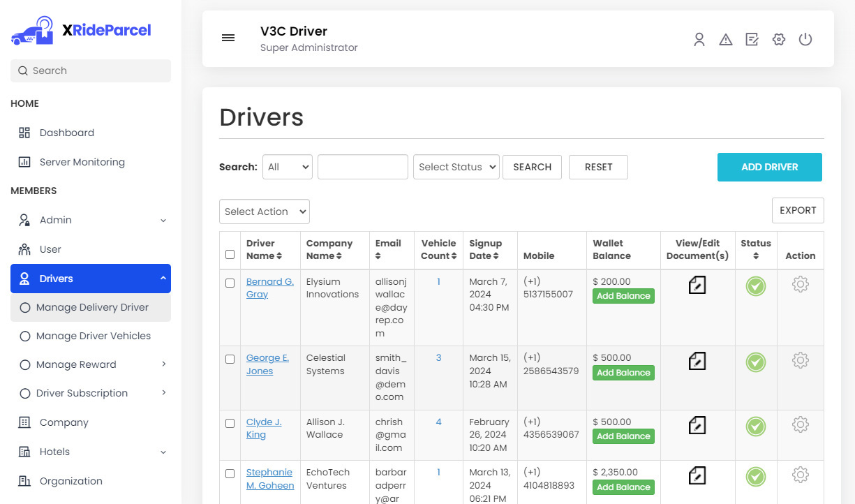Sort table by Signup Date column
855x504 pixels.
click(x=486, y=249)
